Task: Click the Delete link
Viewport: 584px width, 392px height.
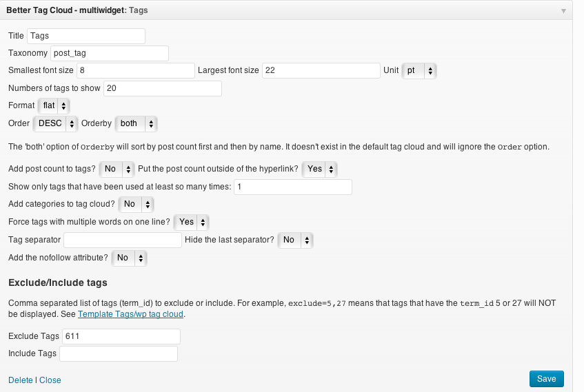Action: 21,380
